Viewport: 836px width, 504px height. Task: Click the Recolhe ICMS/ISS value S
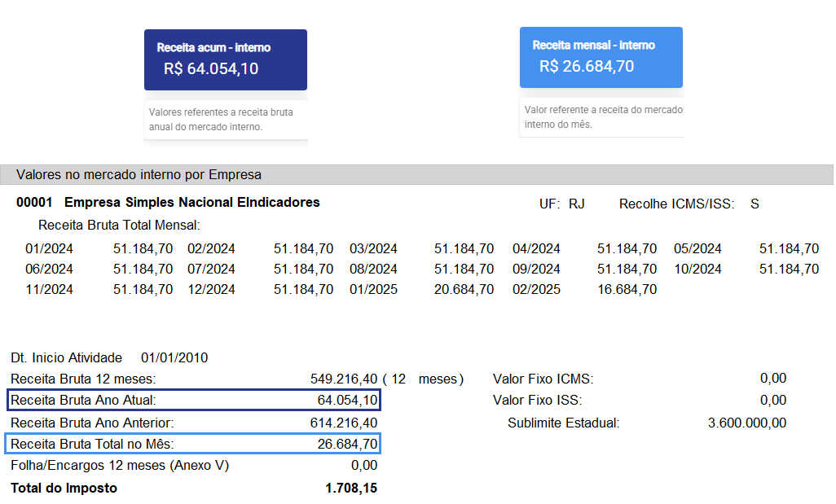(755, 204)
